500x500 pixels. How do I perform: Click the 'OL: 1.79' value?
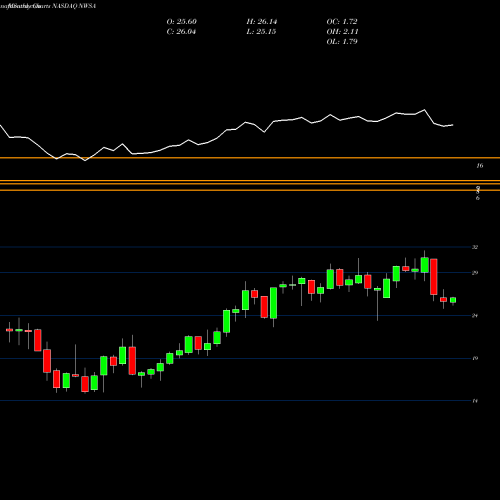pyautogui.click(x=342, y=42)
